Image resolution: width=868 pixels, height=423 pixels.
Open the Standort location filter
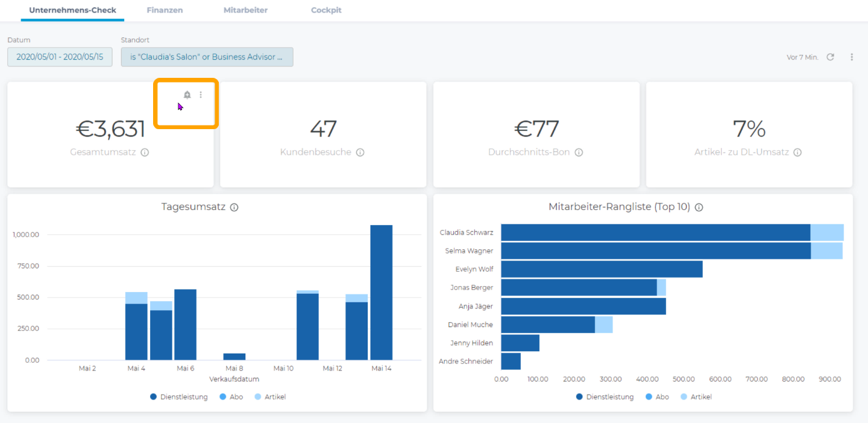[207, 57]
